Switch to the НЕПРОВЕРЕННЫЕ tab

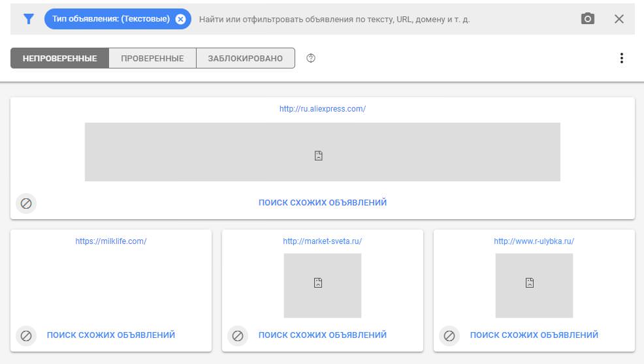59,58
